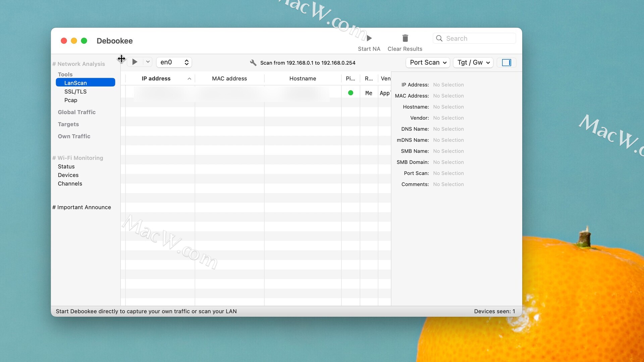
Task: Click the IP address sort arrow
Action: coord(190,79)
